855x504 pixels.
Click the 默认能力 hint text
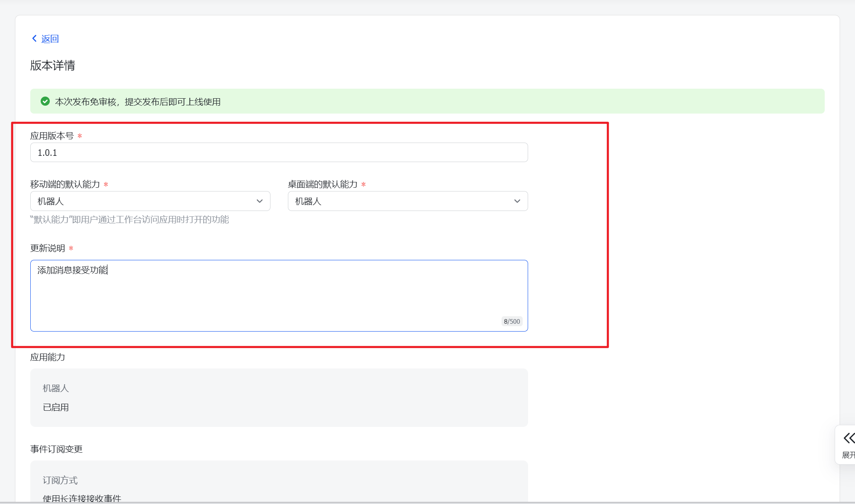point(129,220)
